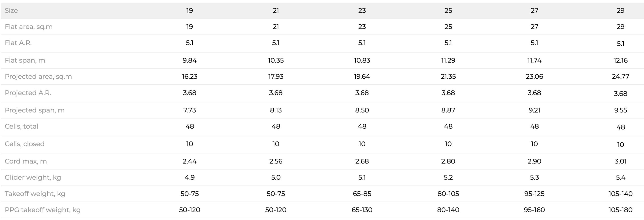This screenshot has width=644, height=220.
Task: Click PPG takeoff weight value 105-180
Action: (620, 210)
